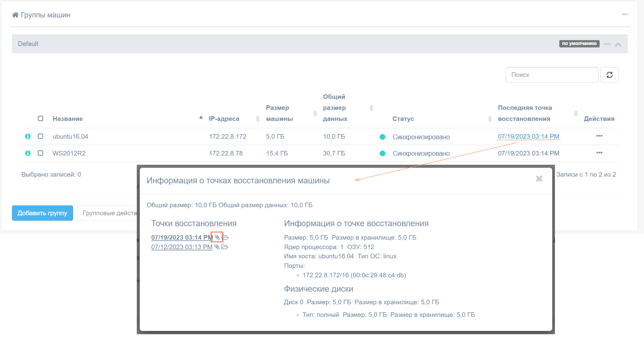Sort table by Название column
Viewport: 644px width, 341px height.
click(x=68, y=119)
